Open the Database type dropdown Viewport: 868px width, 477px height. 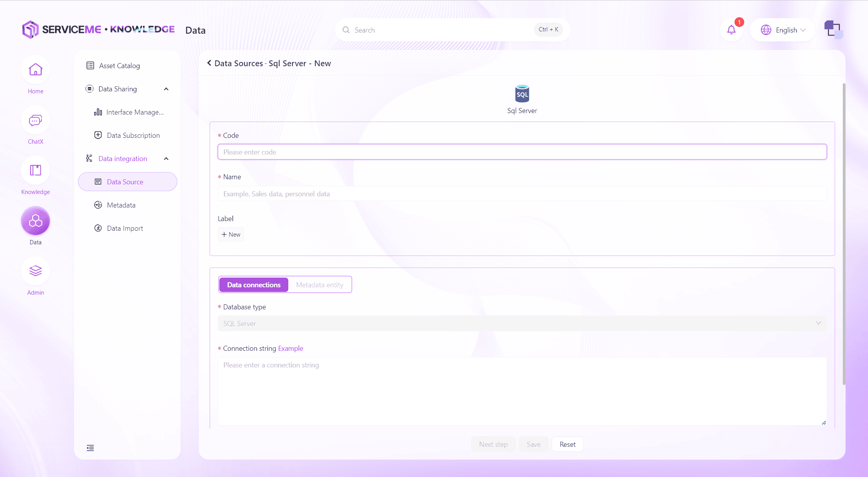click(x=522, y=323)
